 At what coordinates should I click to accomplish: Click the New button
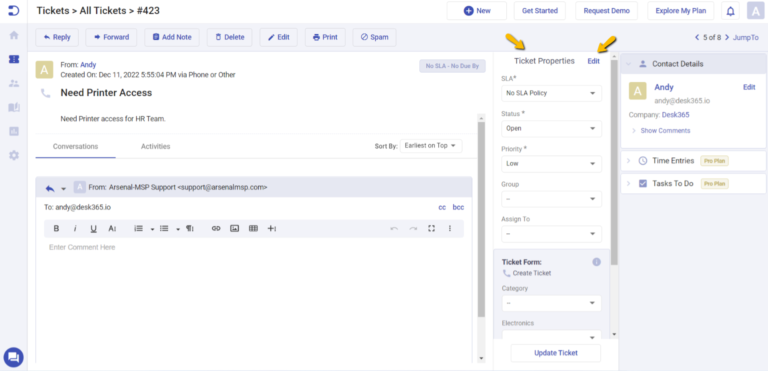(477, 11)
